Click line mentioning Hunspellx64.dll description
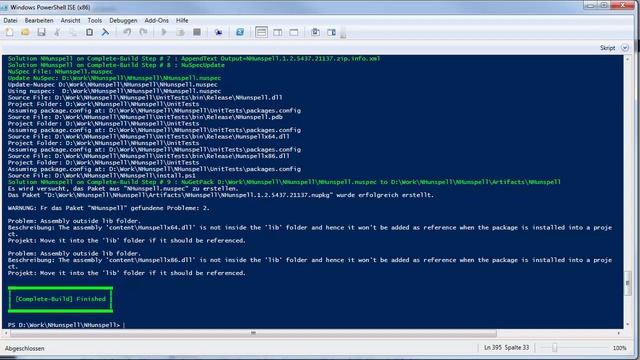The image size is (640, 360). click(309, 228)
